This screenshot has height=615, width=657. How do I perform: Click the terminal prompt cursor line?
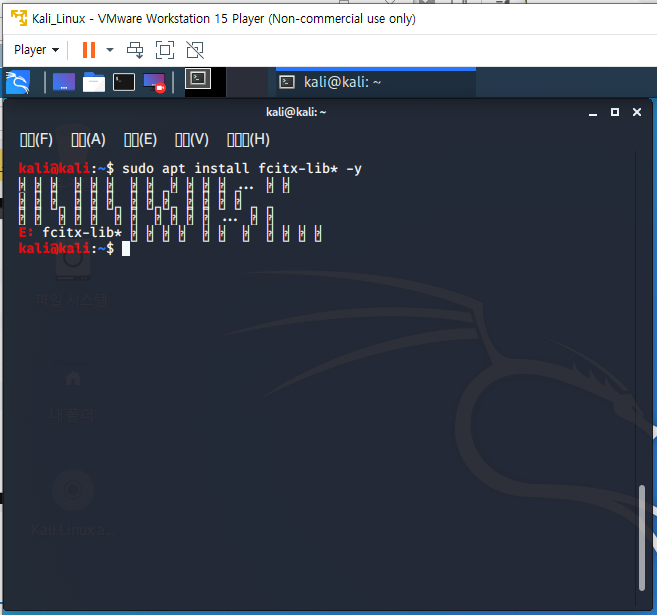click(74, 248)
